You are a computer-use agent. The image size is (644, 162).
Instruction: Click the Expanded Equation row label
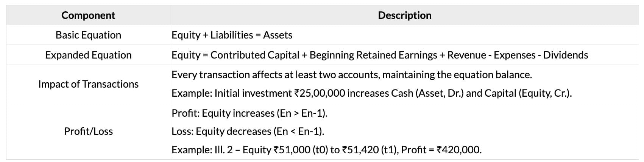click(x=88, y=55)
